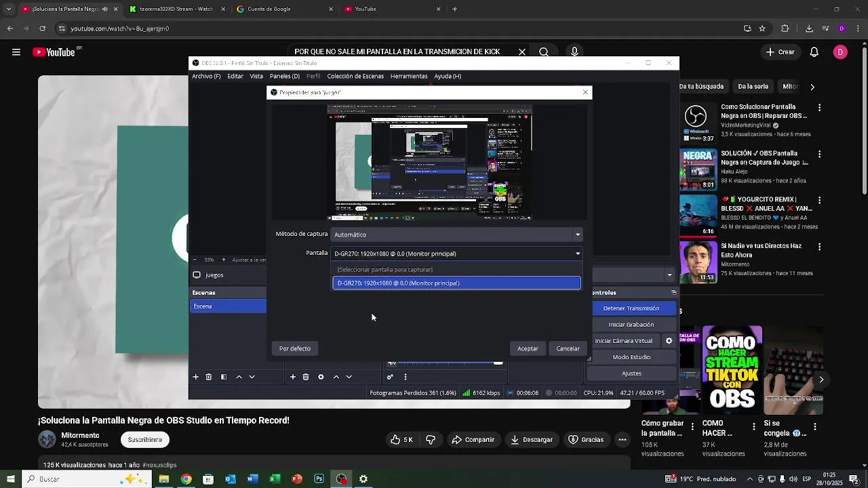Open YouTube account avatar D
This screenshot has height=488, width=868.
click(x=840, y=52)
